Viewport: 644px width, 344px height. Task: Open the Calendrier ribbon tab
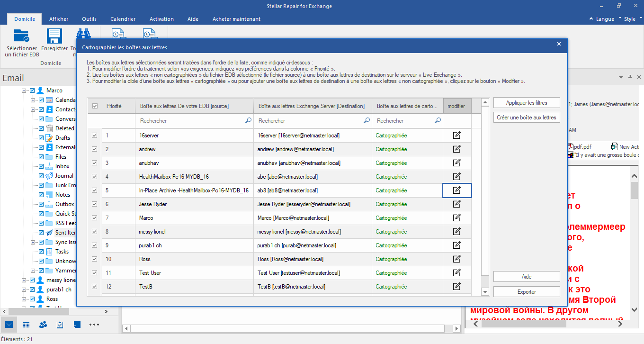point(123,19)
